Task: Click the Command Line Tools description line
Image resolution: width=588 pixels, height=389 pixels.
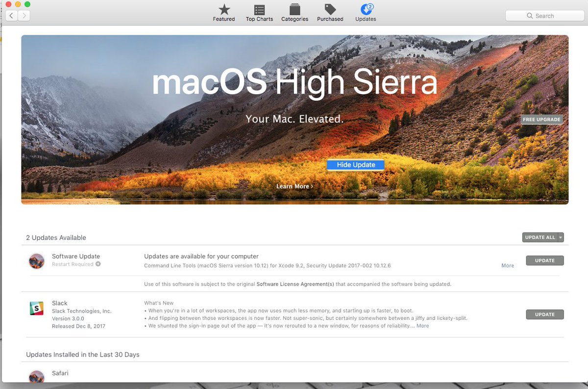Action: [x=267, y=265]
